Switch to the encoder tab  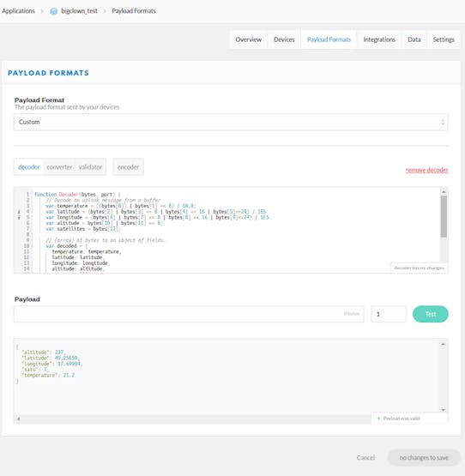(128, 167)
